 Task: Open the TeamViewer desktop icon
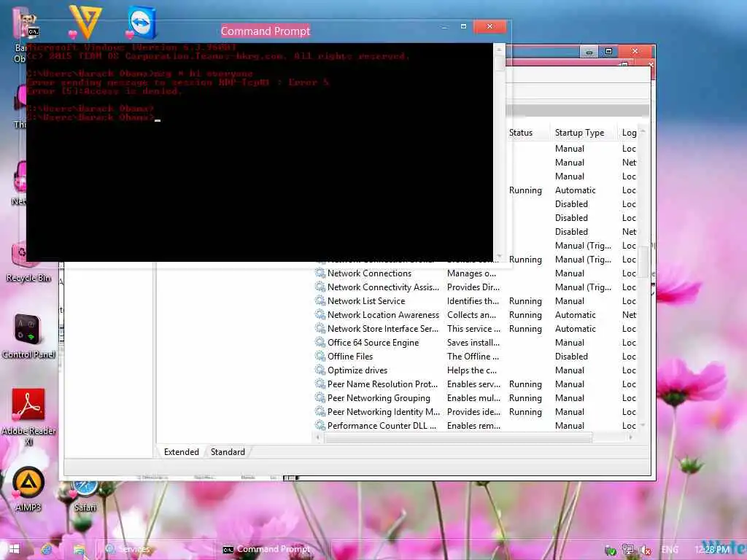click(142, 22)
